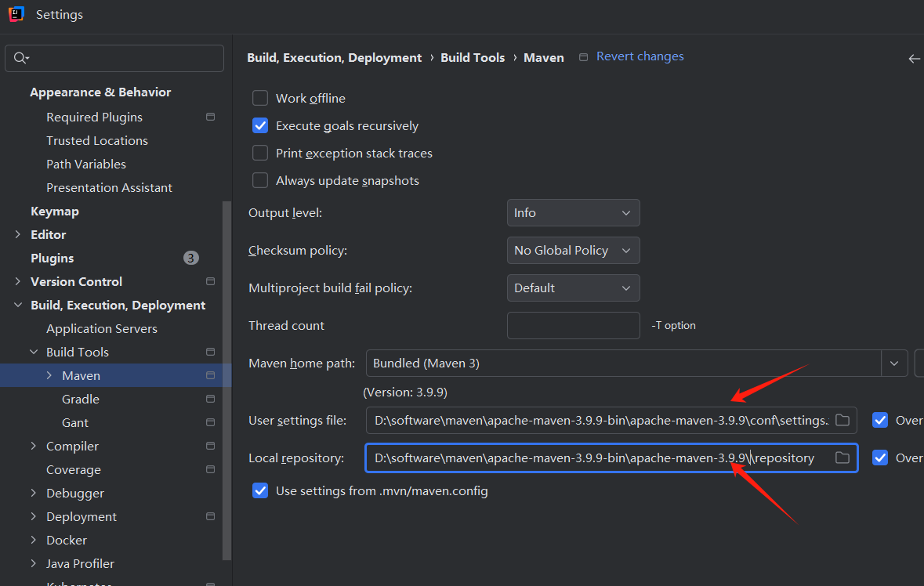The image size is (924, 586).
Task: Click the project-level icon beside Revert changes
Action: 583,57
